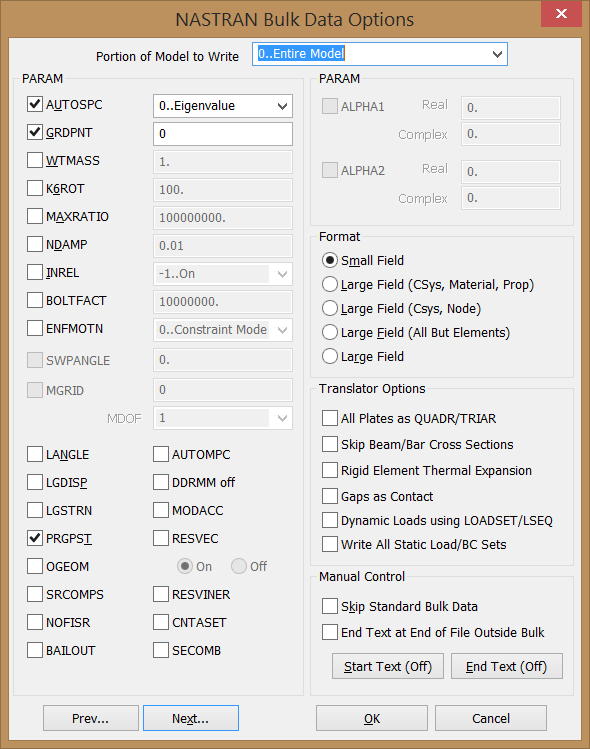Check Skip Beam/Bar Cross Sections

point(330,444)
